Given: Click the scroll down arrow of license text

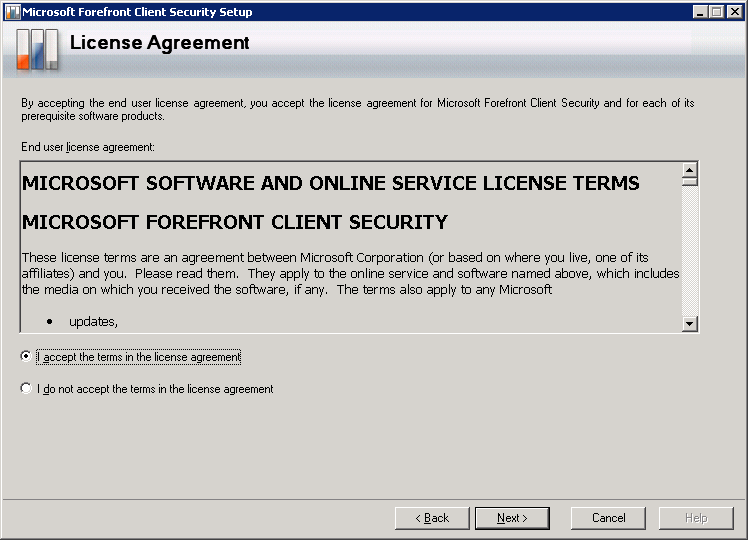Looking at the screenshot, I should [689, 324].
